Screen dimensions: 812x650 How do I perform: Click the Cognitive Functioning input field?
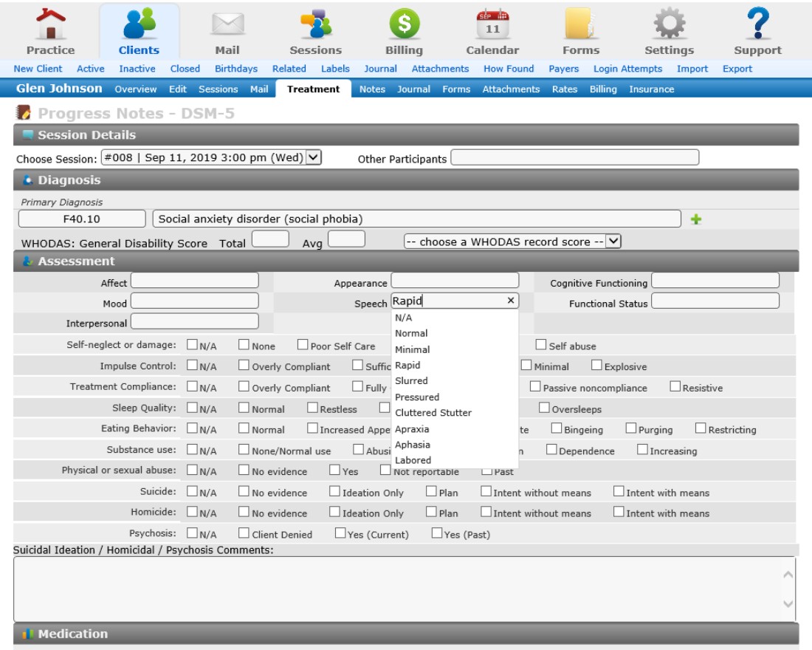point(715,281)
